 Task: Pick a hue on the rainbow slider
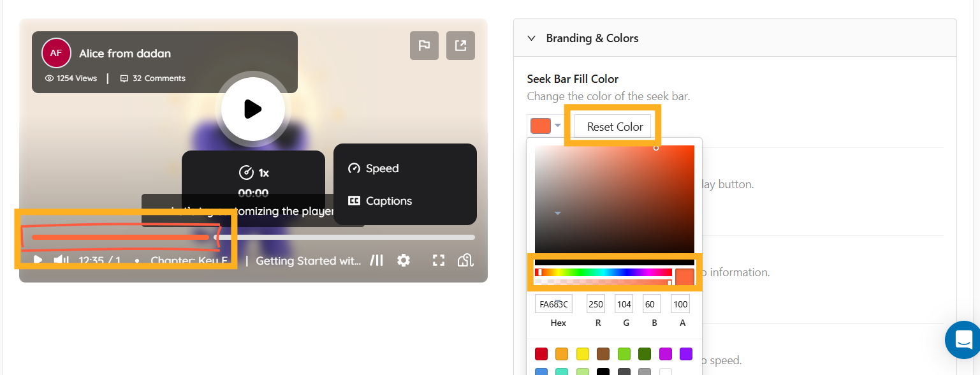coord(603,271)
